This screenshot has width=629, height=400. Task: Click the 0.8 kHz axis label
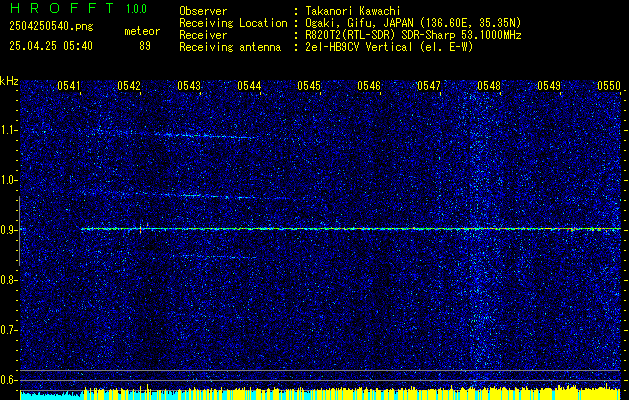point(8,280)
